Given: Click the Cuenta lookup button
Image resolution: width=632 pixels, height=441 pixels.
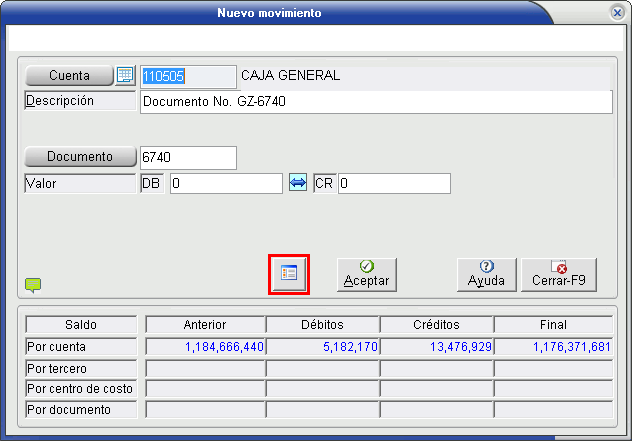Looking at the screenshot, I should [x=68, y=76].
